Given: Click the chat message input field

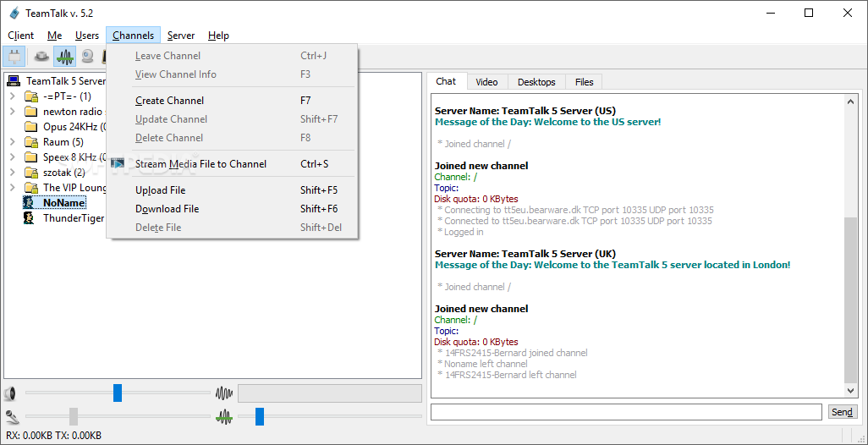Looking at the screenshot, I should coord(626,412).
